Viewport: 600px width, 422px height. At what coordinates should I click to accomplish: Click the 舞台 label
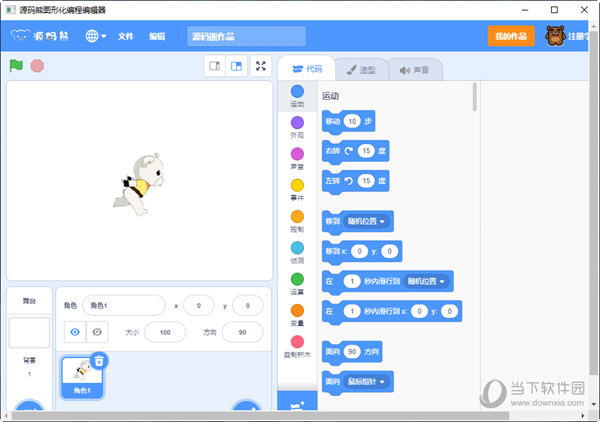29,301
